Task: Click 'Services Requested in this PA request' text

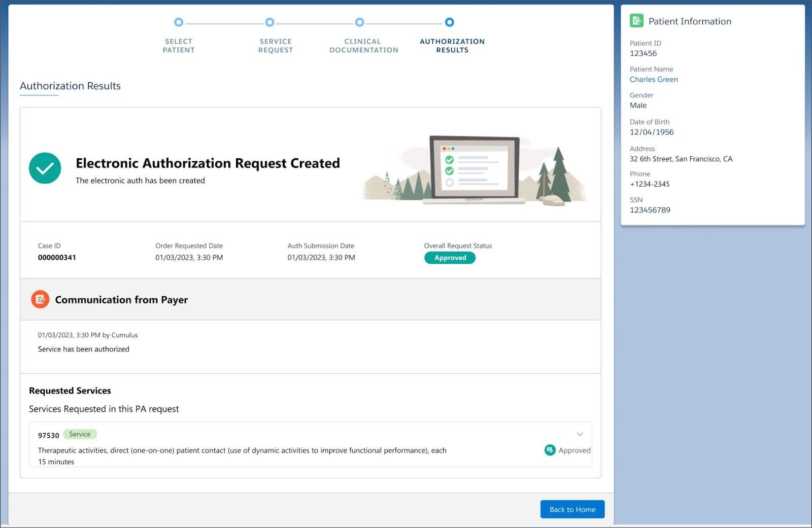Action: [104, 409]
